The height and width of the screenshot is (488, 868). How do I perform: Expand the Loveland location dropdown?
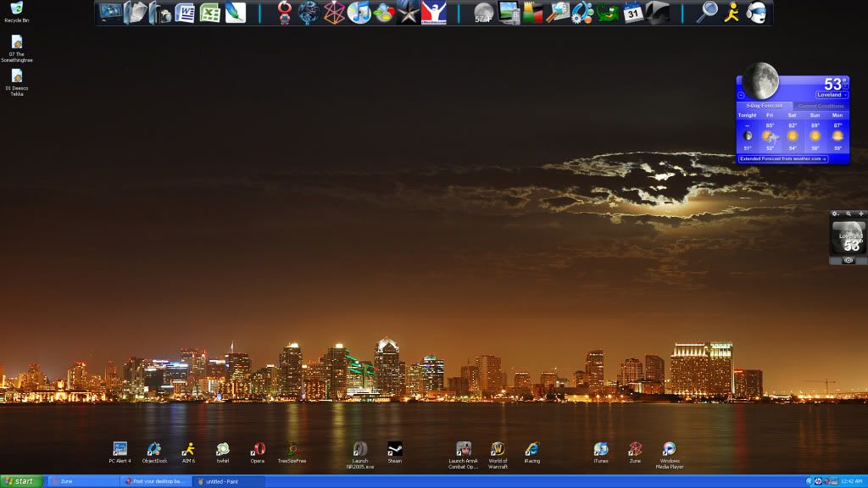[x=832, y=95]
